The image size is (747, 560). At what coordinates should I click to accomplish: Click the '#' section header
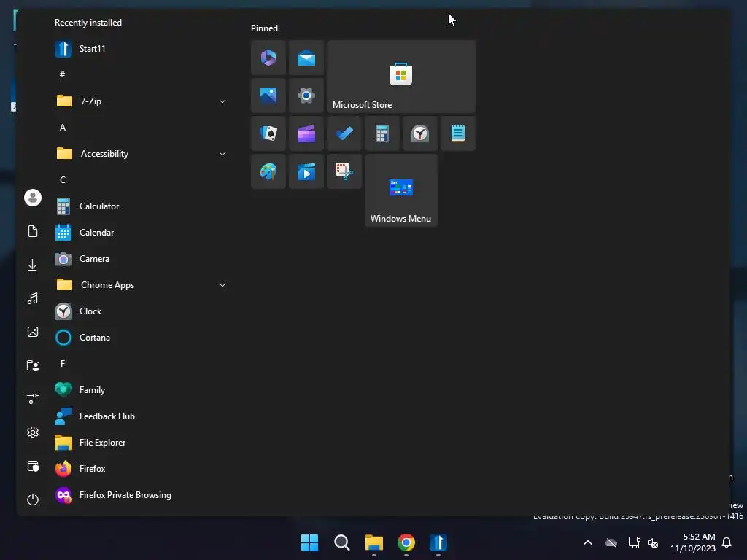point(63,75)
